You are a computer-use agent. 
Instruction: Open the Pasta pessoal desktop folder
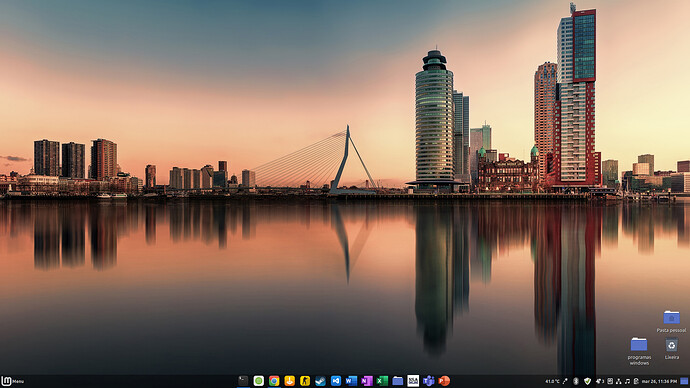coord(671,322)
